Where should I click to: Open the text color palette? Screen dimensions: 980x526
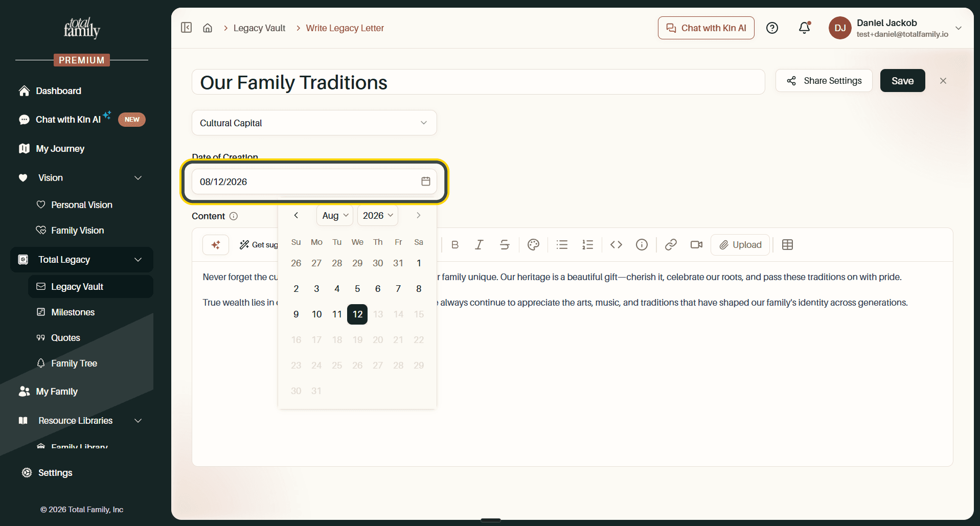533,245
